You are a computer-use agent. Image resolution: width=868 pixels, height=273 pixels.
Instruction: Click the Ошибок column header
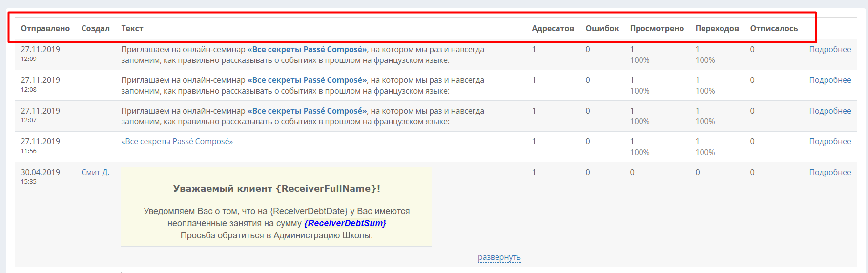pos(602,28)
